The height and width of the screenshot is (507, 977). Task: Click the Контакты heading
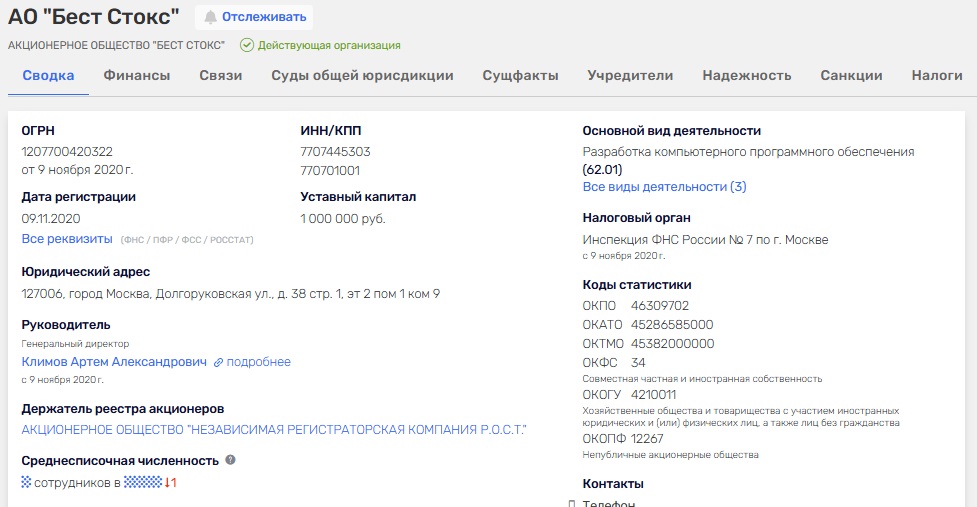(x=613, y=483)
